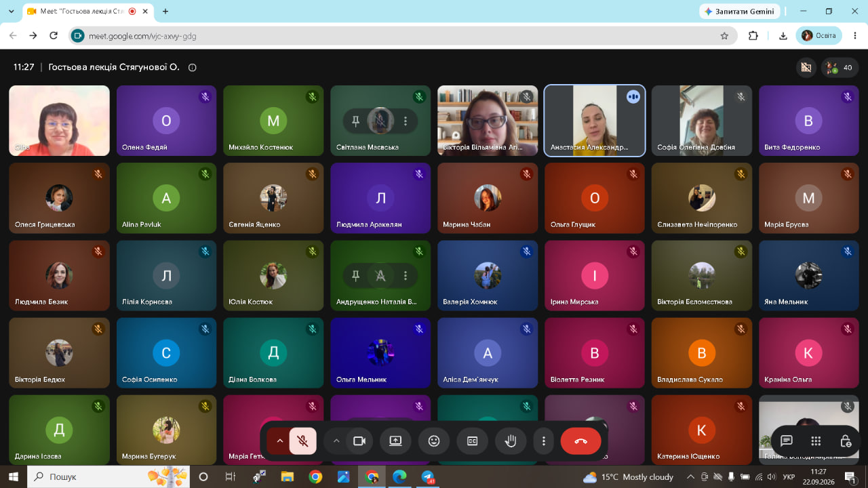Select Анастасія Александр... speaking video tile
The height and width of the screenshot is (488, 868).
point(595,121)
